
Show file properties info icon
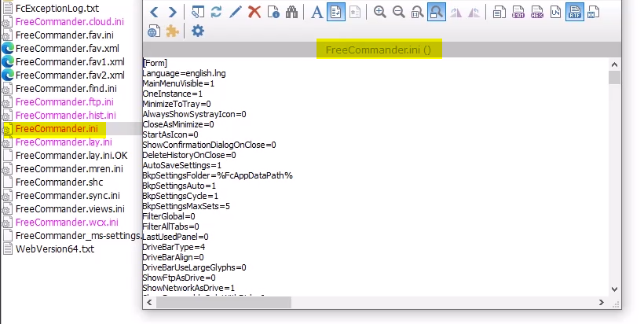pyautogui.click(x=273, y=12)
